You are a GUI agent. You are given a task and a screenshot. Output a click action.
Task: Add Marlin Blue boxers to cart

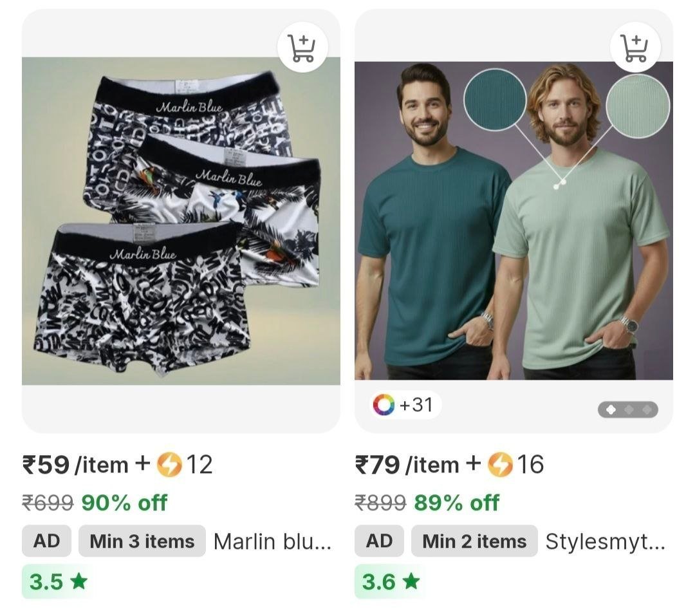pos(302,46)
